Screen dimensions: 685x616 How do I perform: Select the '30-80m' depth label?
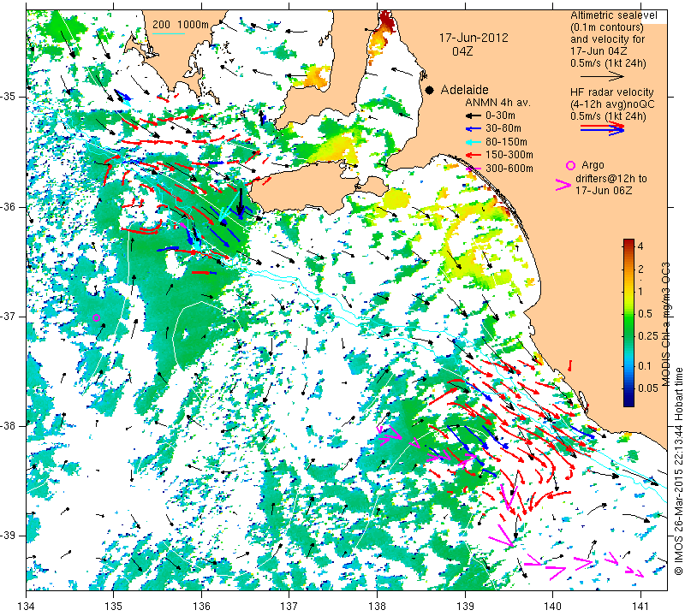pos(503,128)
